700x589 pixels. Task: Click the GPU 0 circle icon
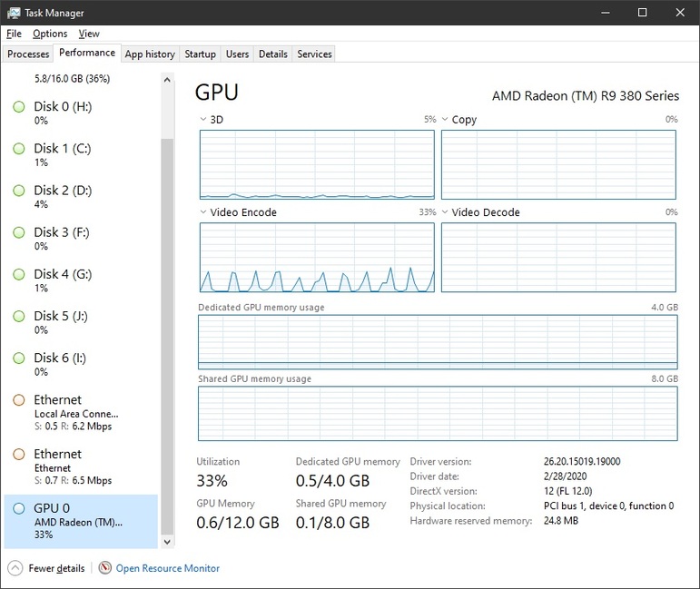pyautogui.click(x=18, y=509)
